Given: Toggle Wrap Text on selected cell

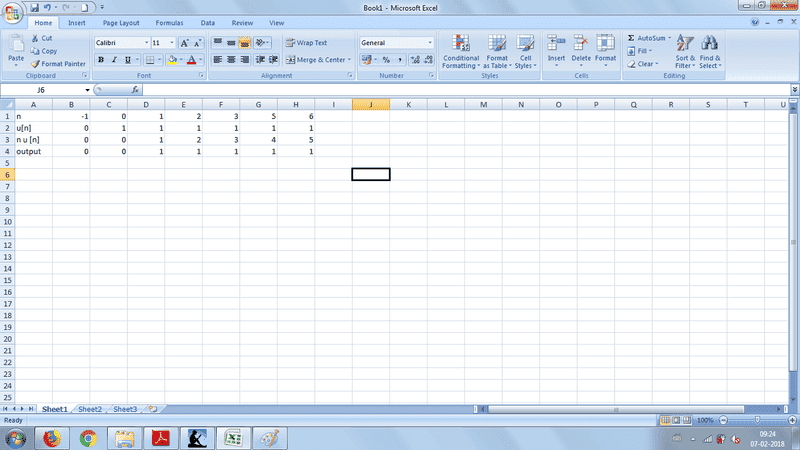Looking at the screenshot, I should click(x=306, y=43).
